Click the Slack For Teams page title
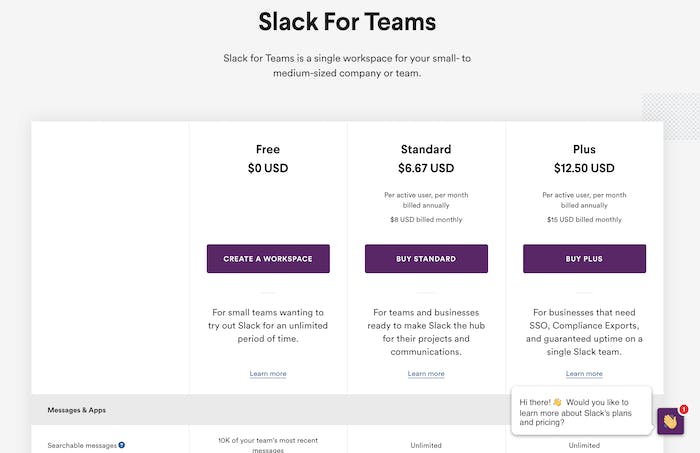This screenshot has height=453, width=700. pyautogui.click(x=347, y=21)
